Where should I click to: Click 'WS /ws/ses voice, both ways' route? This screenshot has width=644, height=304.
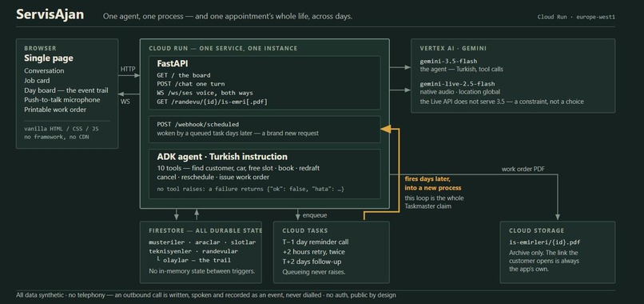(x=205, y=93)
